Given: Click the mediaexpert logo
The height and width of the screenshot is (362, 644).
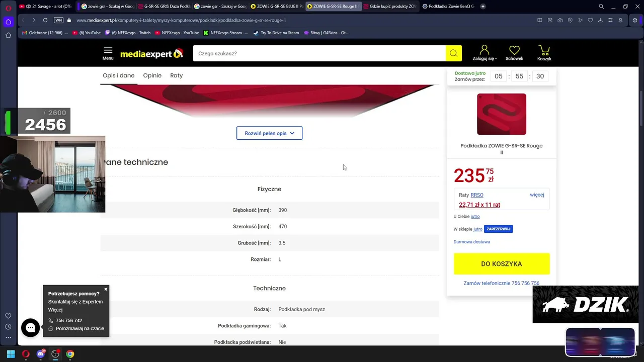Looking at the screenshot, I should pos(151,53).
